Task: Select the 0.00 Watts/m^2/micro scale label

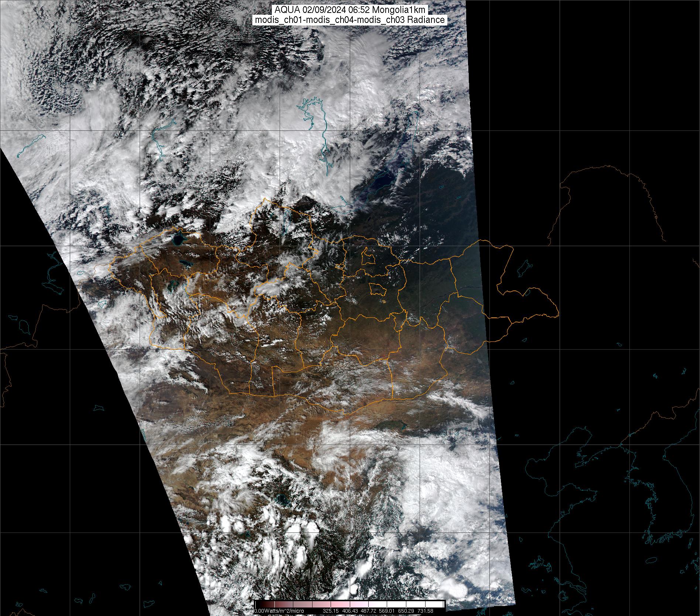Action: click(279, 611)
